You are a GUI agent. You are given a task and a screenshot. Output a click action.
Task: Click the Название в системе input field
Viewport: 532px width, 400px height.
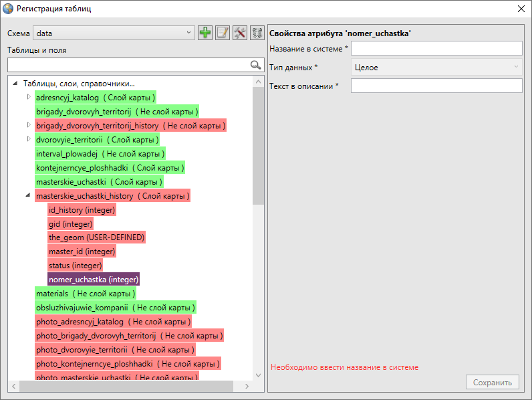436,48
